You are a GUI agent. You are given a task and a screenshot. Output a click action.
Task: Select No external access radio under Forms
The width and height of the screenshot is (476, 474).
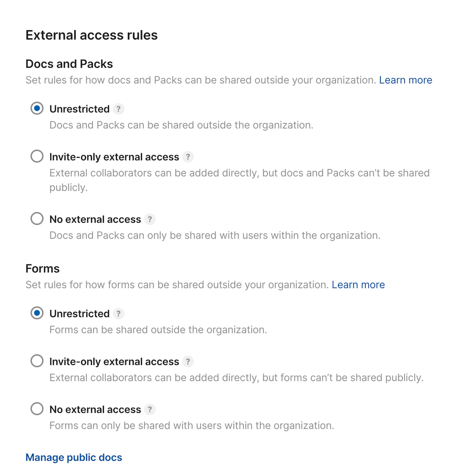(37, 409)
